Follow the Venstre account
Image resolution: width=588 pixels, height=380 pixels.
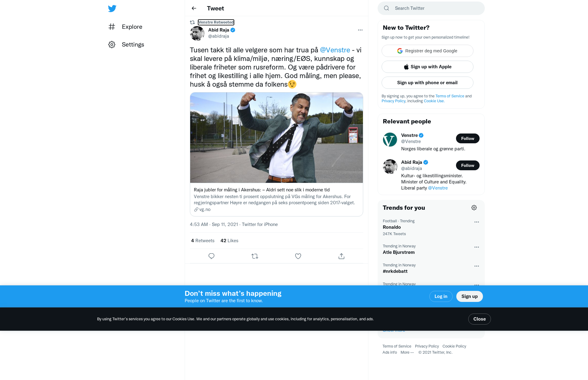coord(468,138)
